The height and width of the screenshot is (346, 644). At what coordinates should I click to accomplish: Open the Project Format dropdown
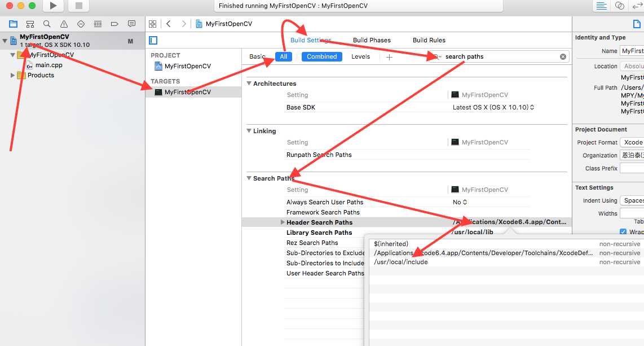click(x=632, y=142)
